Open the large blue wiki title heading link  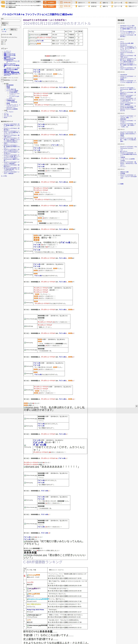point(37,14)
